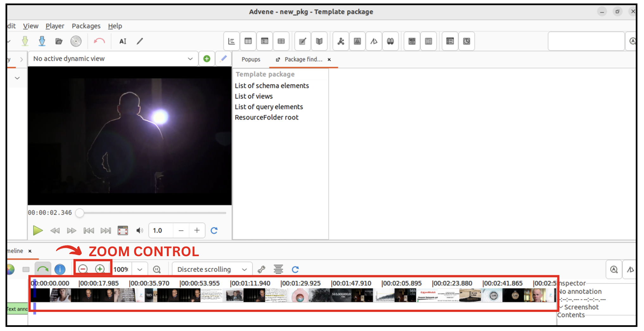Click the camera folder screenshot icon
This screenshot has width=644, height=331.
pos(59,41)
